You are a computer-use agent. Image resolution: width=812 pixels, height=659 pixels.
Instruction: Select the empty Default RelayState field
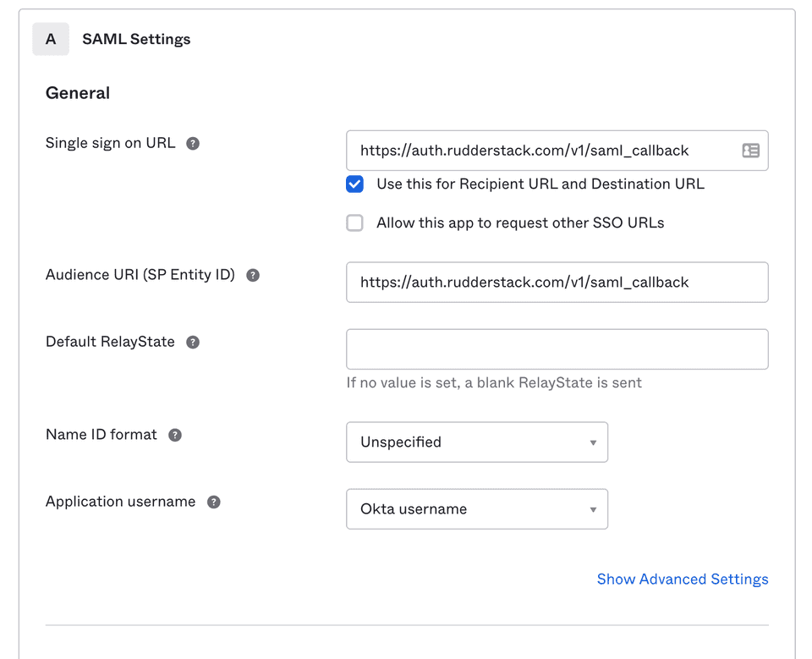(557, 349)
